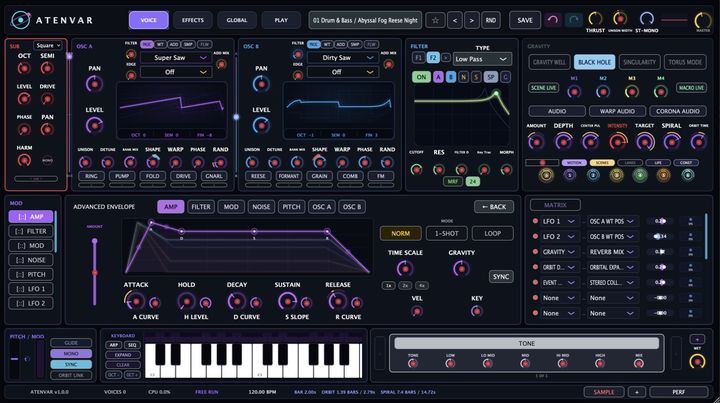Select the OSC B envelope tab

tap(352, 207)
